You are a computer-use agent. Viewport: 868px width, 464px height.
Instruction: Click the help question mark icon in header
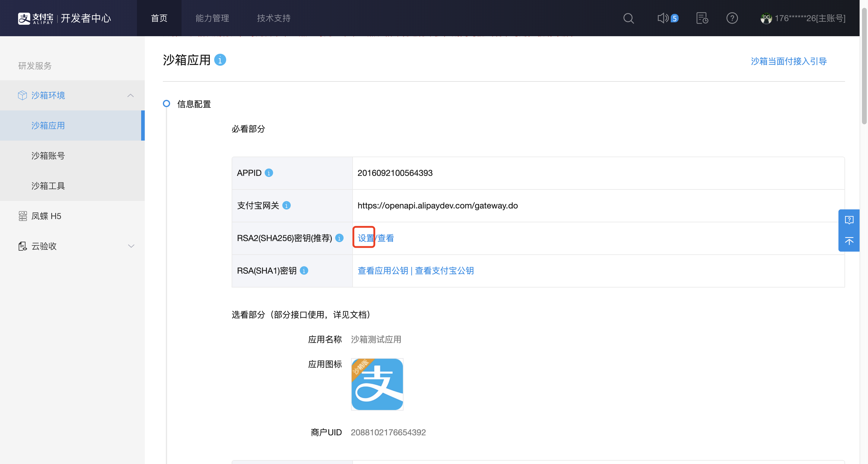pyautogui.click(x=732, y=18)
